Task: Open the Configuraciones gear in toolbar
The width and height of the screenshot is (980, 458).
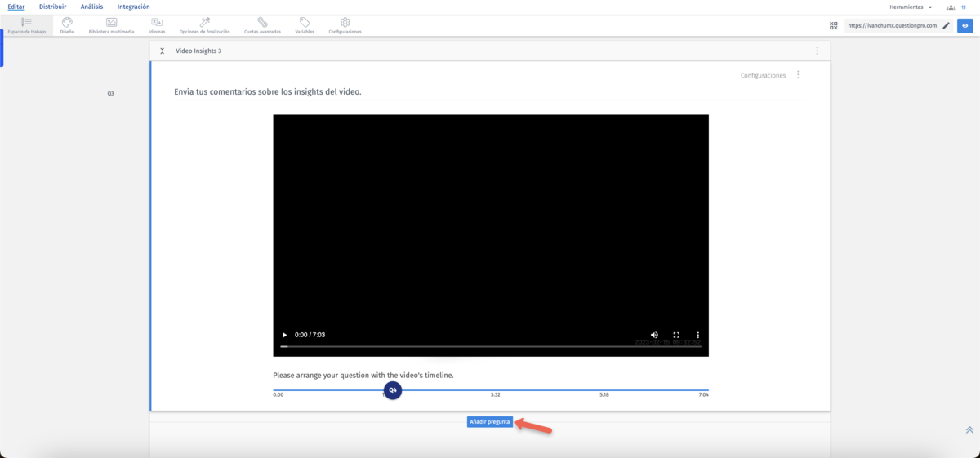Action: (345, 25)
